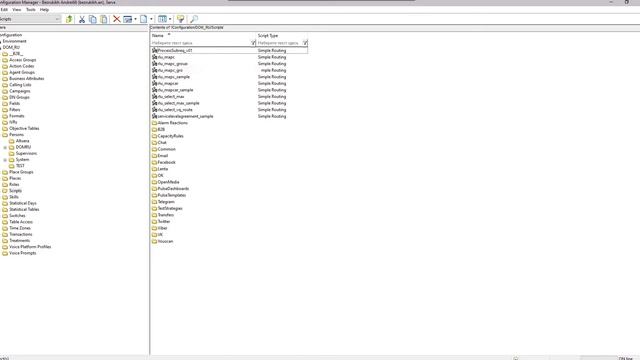Image resolution: width=640 pixels, height=360 pixels.
Task: Click the red X Delete icon
Action: (116, 19)
